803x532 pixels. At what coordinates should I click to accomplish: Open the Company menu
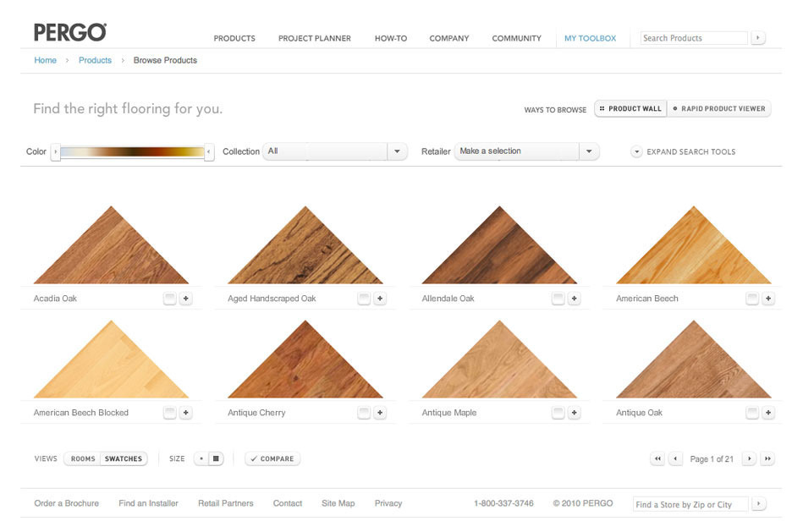449,38
